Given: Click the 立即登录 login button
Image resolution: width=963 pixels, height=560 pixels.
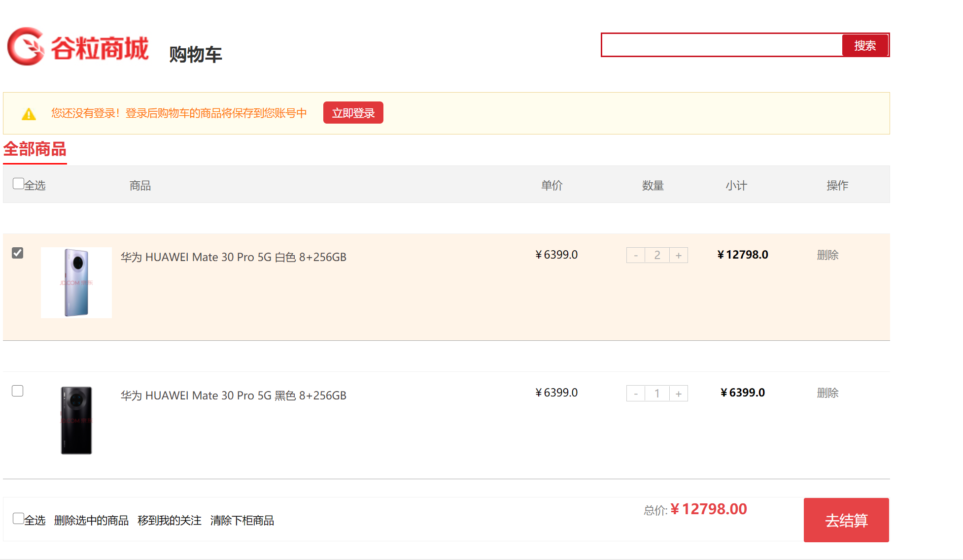Looking at the screenshot, I should (x=353, y=113).
